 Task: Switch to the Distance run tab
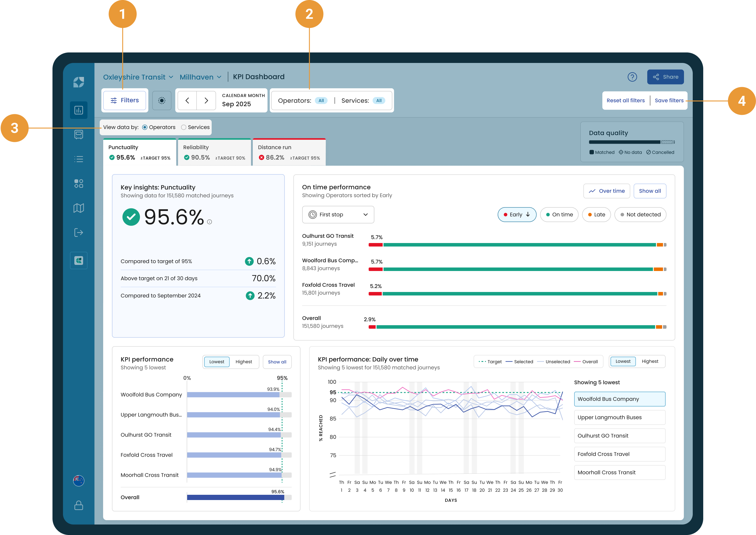coord(289,152)
